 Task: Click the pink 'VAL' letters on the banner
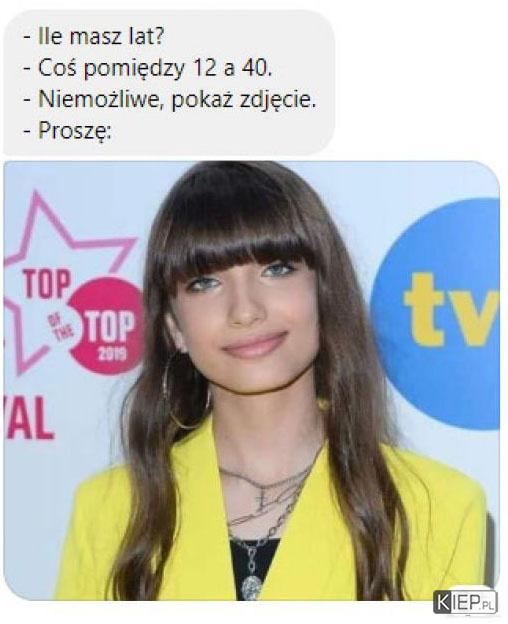28,419
